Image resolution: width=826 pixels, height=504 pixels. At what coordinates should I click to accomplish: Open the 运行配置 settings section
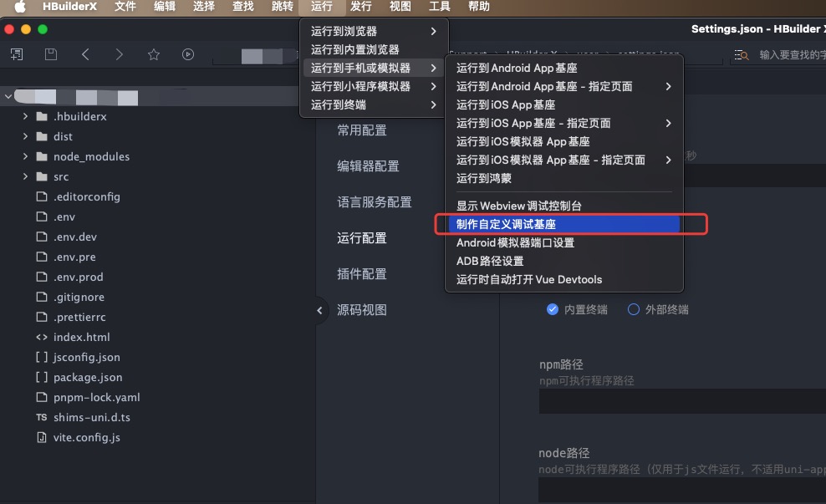[362, 238]
